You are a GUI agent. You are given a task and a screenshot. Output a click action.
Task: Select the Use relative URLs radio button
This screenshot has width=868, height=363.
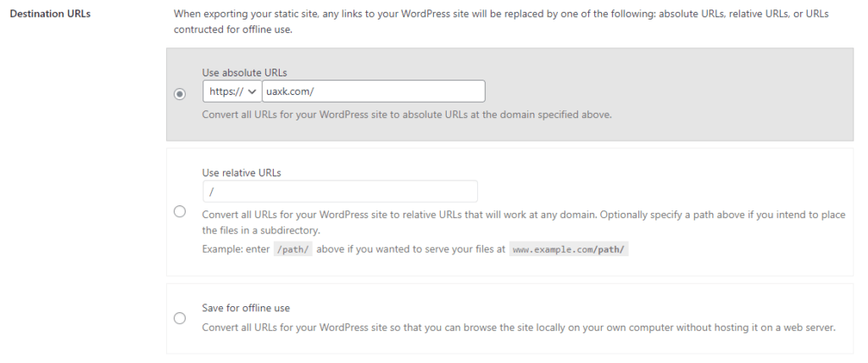click(180, 212)
